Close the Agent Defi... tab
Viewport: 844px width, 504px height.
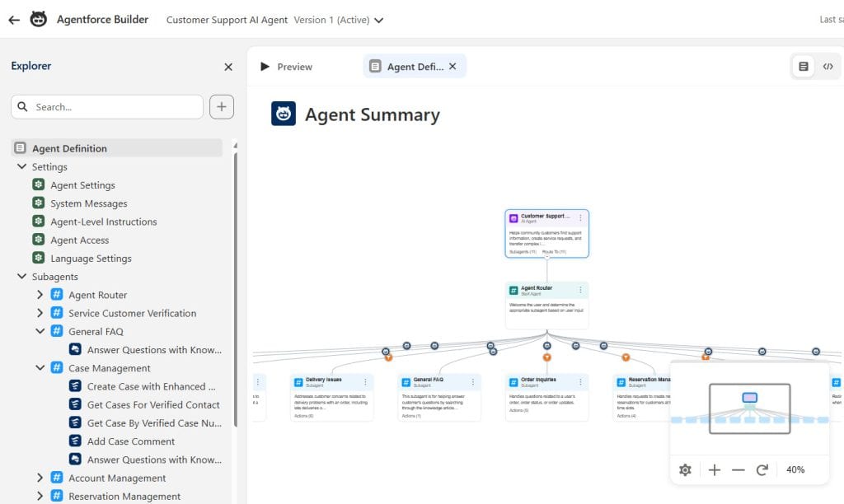[452, 66]
